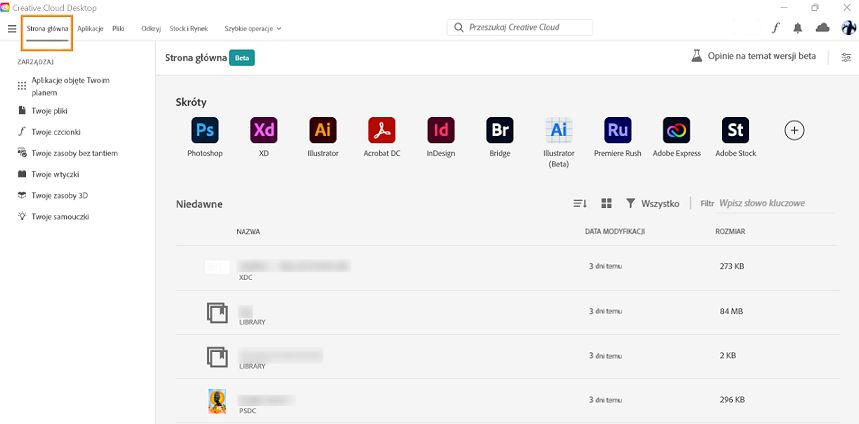Screen dimensions: 859x424
Task: Launch Adobe Express shortcut
Action: [677, 130]
